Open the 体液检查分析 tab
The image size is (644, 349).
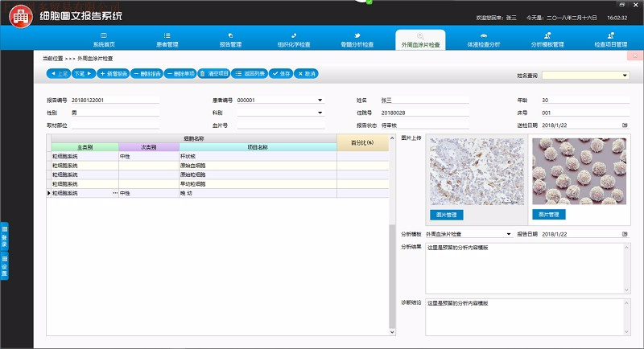484,39
